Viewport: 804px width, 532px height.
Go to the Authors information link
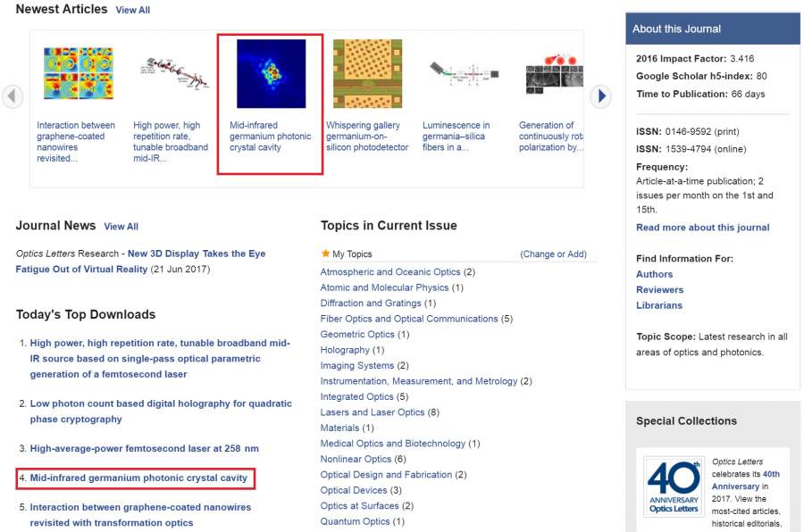(654, 274)
